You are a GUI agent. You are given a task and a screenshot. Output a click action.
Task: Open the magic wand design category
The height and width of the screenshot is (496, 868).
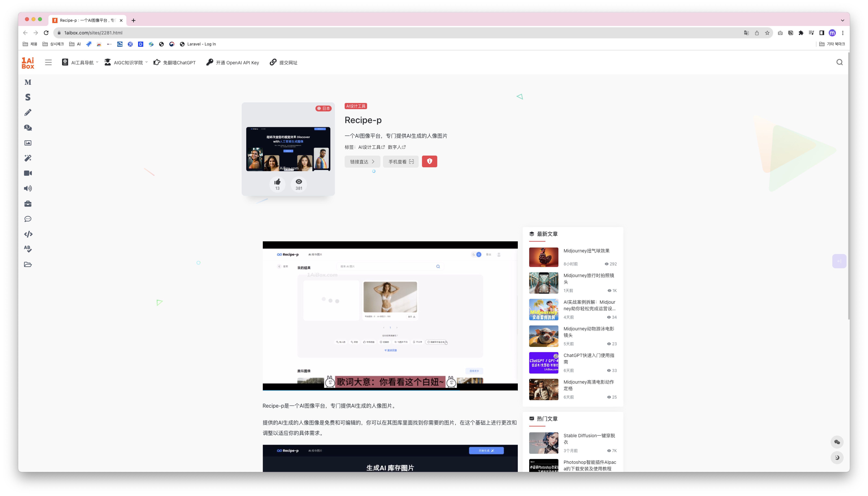click(28, 158)
